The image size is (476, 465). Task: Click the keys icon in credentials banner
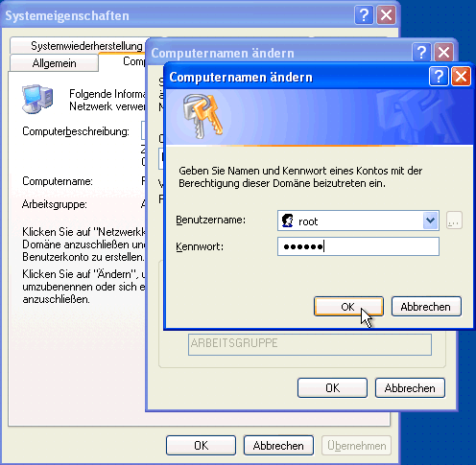(202, 116)
